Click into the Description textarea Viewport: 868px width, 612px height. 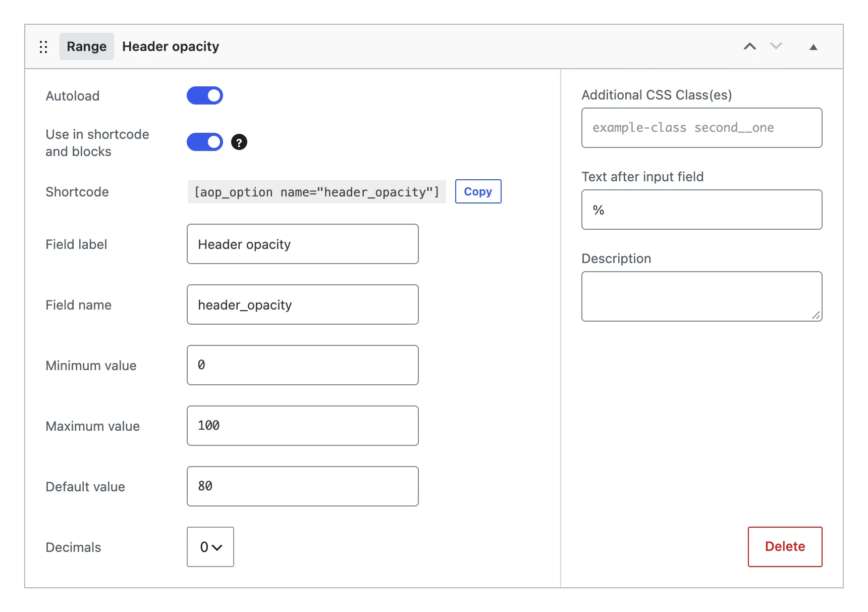click(x=702, y=296)
